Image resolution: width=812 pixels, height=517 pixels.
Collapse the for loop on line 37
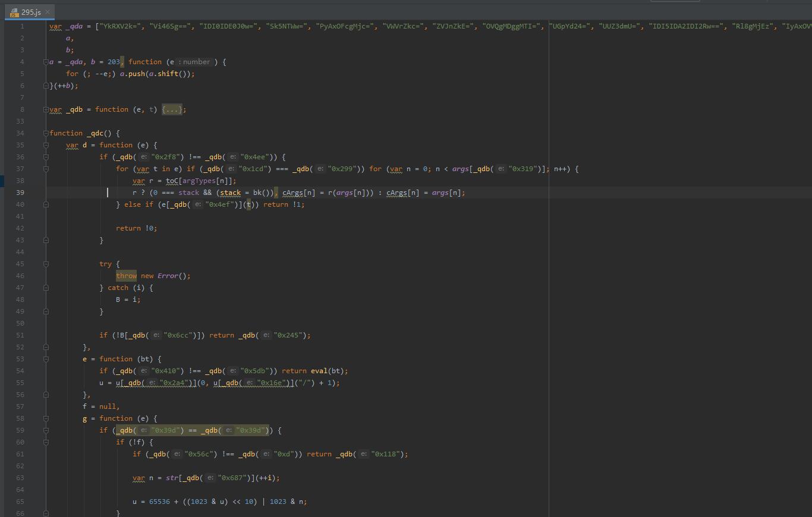pos(46,169)
